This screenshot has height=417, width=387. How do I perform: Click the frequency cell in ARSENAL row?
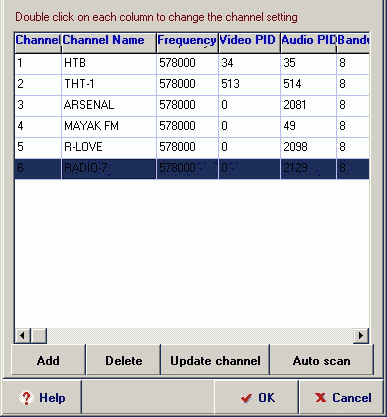(187, 105)
